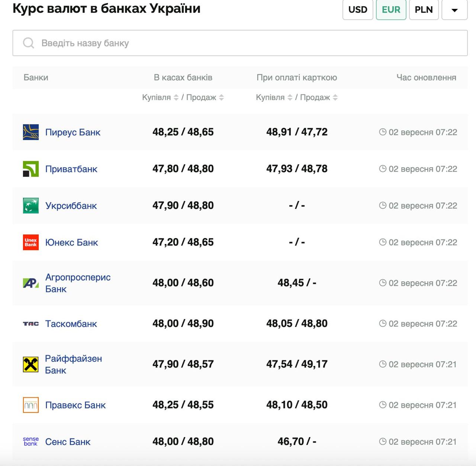
Task: Open the additional currencies dropdown arrow
Action: 454,10
